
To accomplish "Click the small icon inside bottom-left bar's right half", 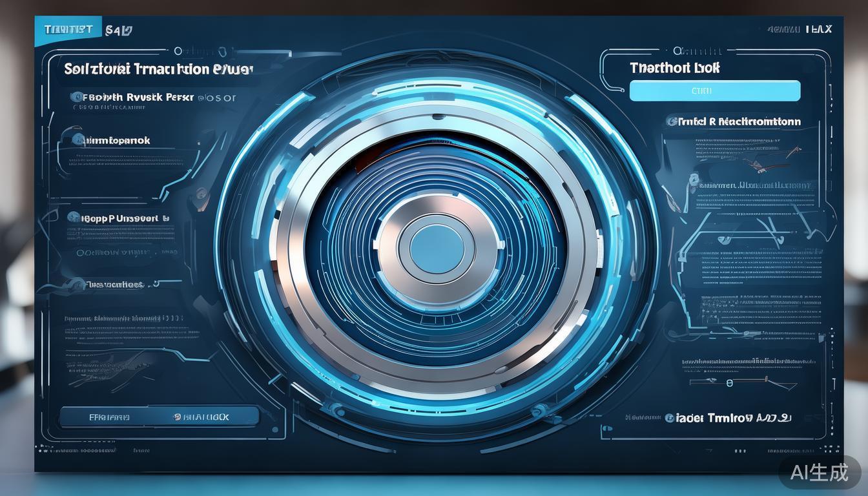I will pos(177,417).
